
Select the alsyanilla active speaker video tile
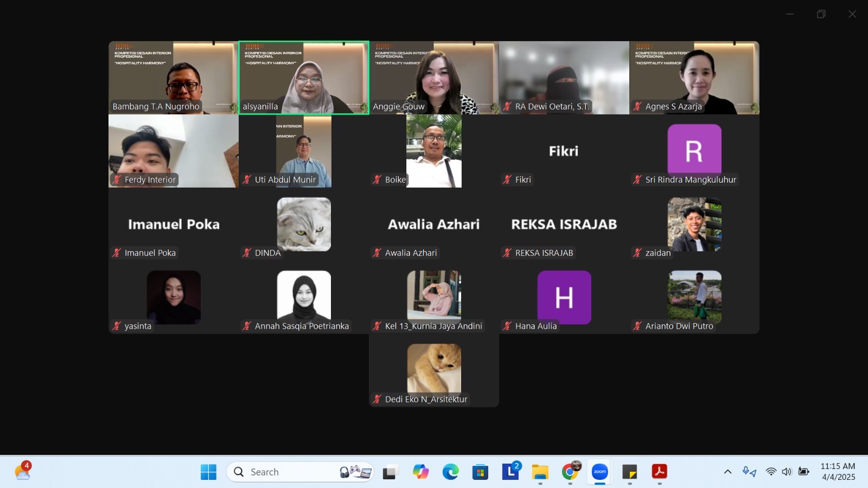304,78
